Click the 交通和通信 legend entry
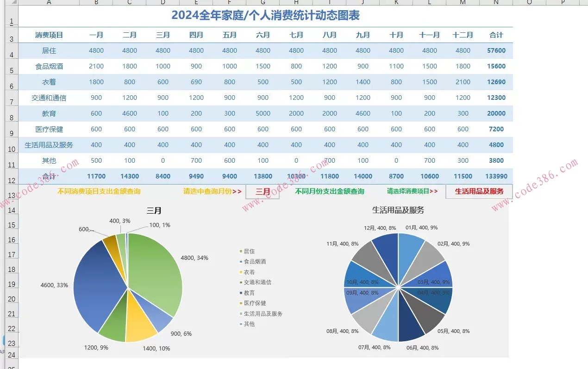Viewport: 588px width, 369px height. click(x=255, y=283)
